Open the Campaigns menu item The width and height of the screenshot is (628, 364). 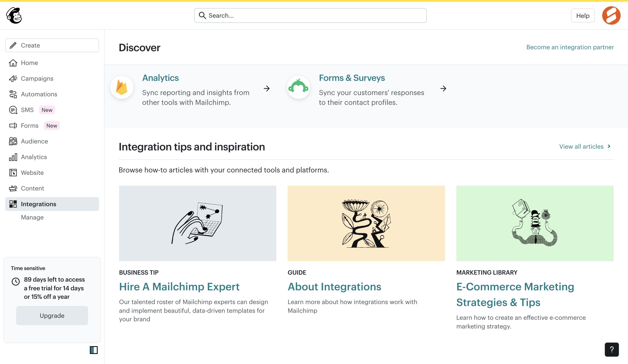click(52, 79)
